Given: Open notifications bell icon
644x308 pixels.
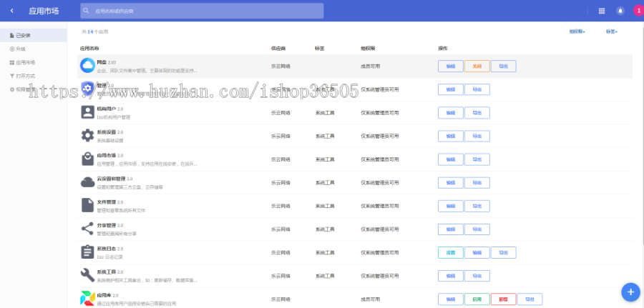Looking at the screenshot, I should click(x=620, y=11).
